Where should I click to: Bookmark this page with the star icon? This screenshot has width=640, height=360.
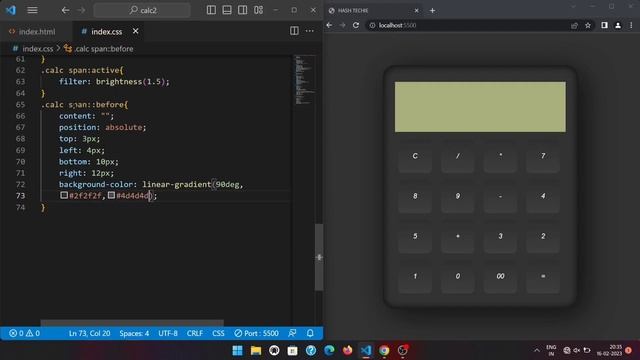pyautogui.click(x=588, y=25)
